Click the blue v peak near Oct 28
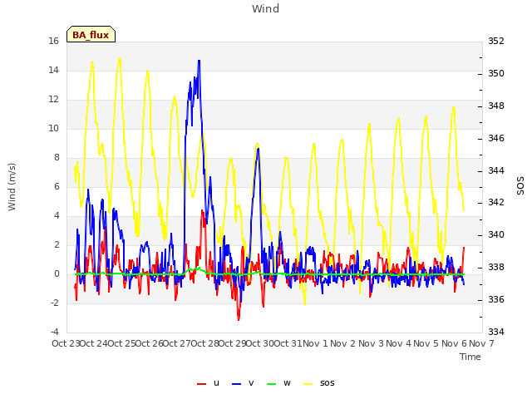Image resolution: width=532 pixels, height=399 pixels. pos(199,61)
